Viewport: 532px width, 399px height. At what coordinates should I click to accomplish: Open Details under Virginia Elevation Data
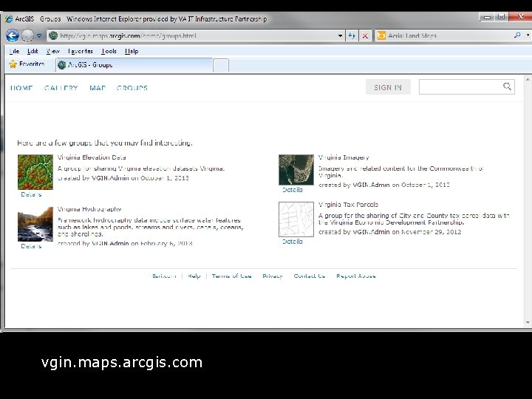click(31, 194)
